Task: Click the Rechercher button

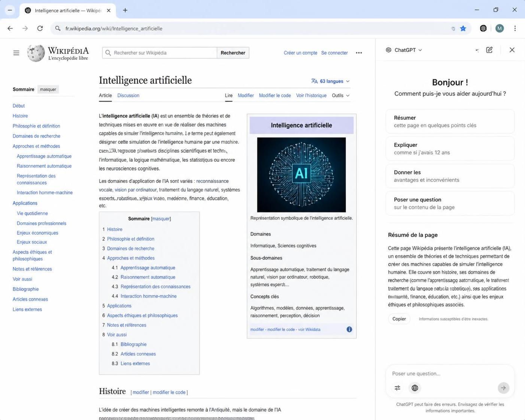Action: [x=233, y=53]
